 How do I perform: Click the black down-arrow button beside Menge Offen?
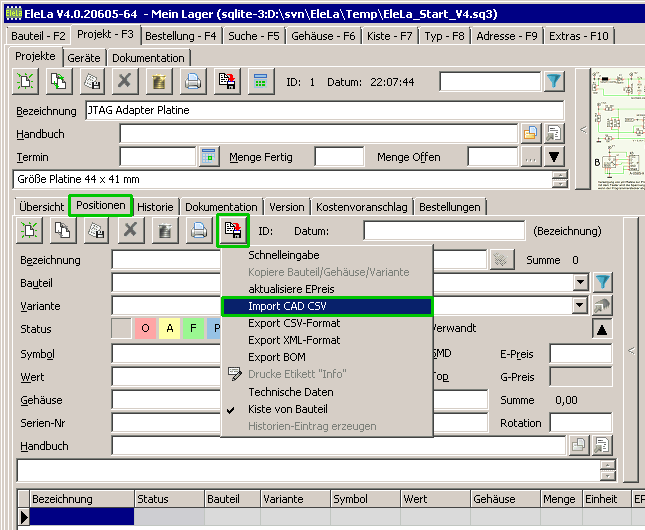pos(554,157)
